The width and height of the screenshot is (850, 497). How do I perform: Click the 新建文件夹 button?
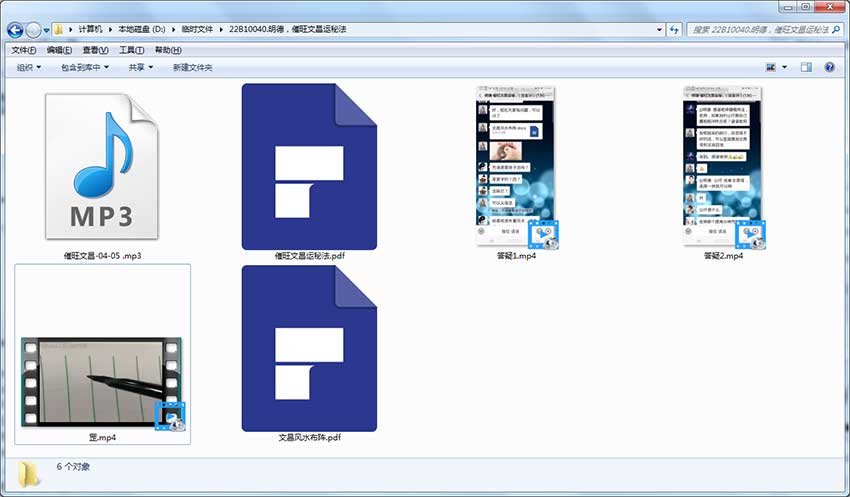point(192,67)
